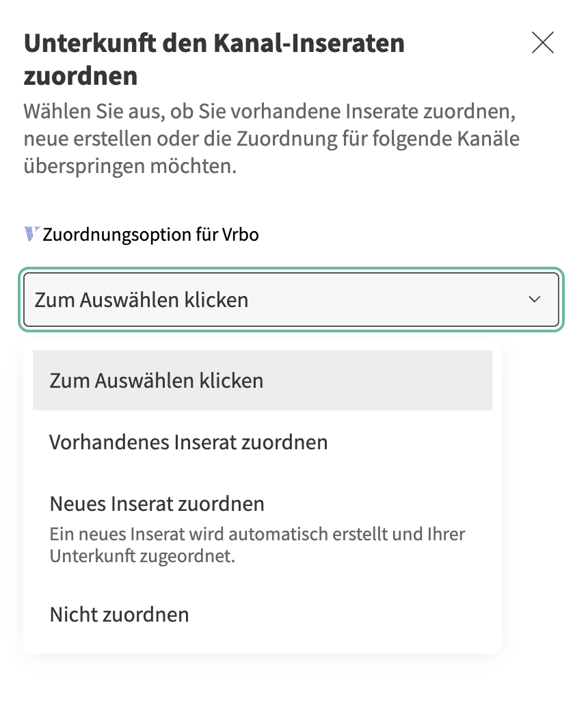588x714 pixels.
Task: Click the dialog title Unterkunft den Kanal-Inseraten zuordnen
Action: pyautogui.click(x=215, y=58)
